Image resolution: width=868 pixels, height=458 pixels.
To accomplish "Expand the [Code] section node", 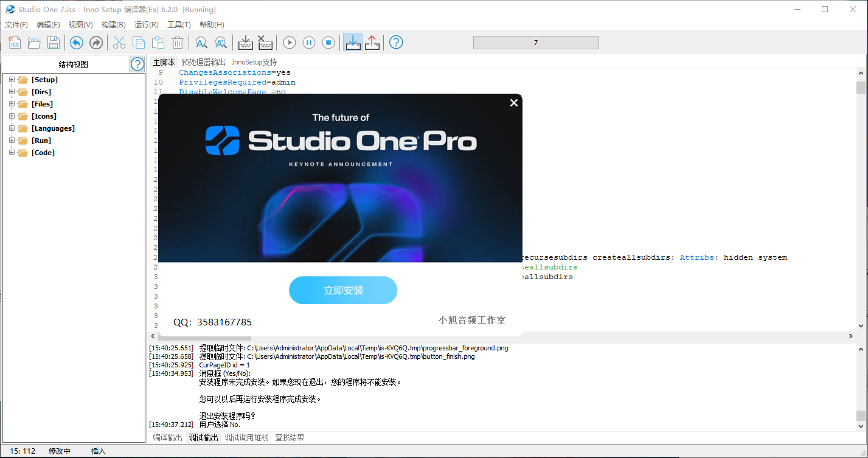I will tap(12, 152).
